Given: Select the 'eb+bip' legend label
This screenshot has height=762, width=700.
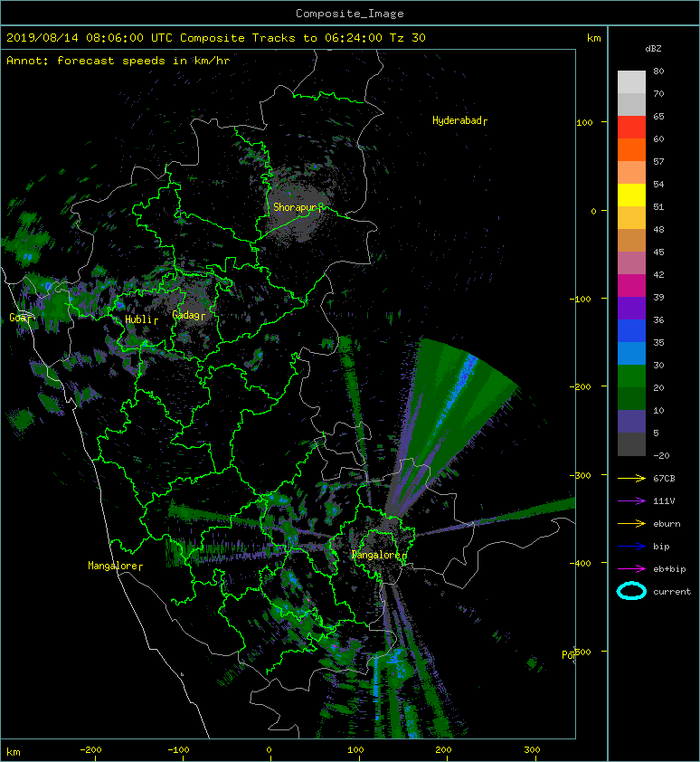Looking at the screenshot, I should click(669, 569).
